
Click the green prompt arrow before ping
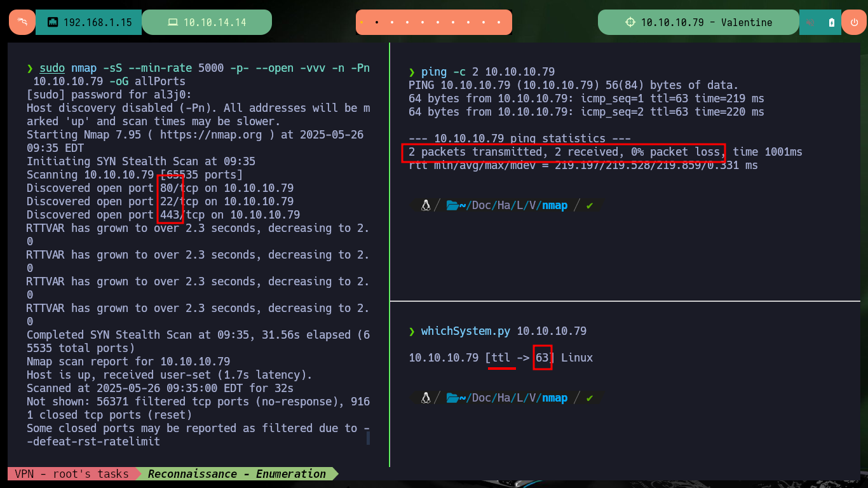click(x=412, y=72)
